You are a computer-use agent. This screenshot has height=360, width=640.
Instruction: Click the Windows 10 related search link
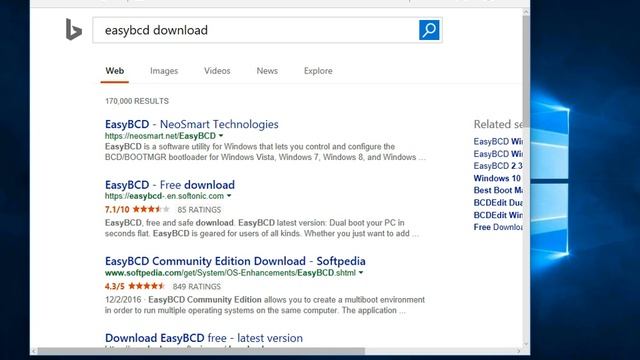497,178
